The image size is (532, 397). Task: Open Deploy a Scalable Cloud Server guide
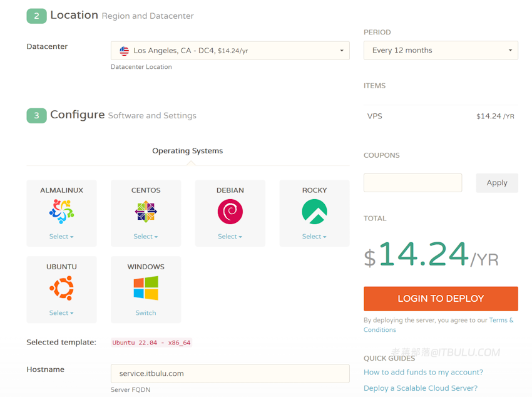[x=421, y=388]
